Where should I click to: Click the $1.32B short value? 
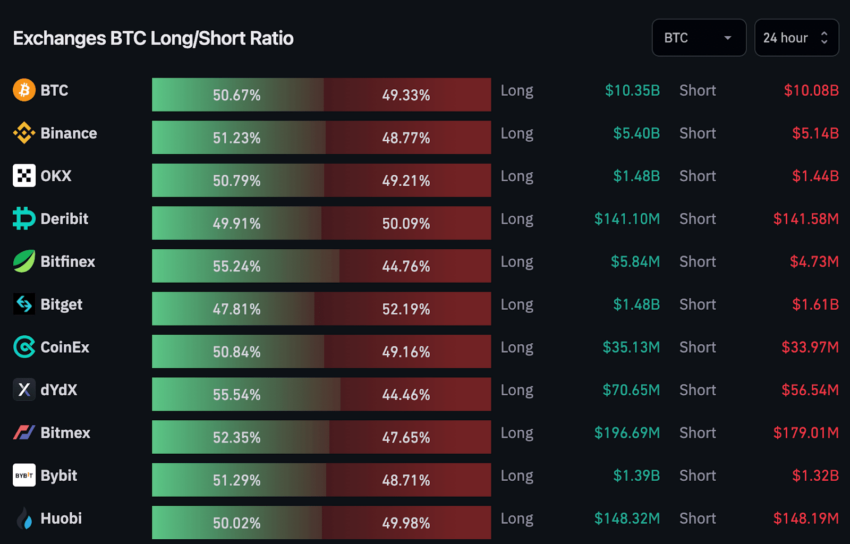pos(815,476)
